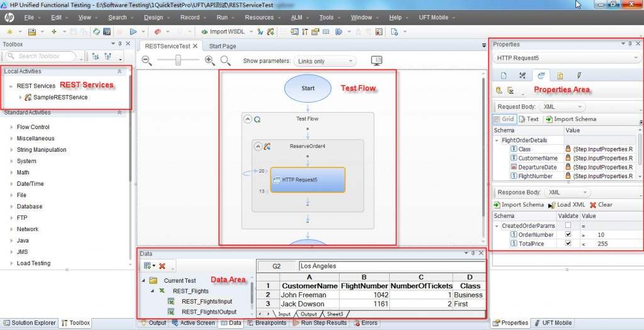Collapse the Test Flow container
644x330 pixels.
tap(248, 119)
